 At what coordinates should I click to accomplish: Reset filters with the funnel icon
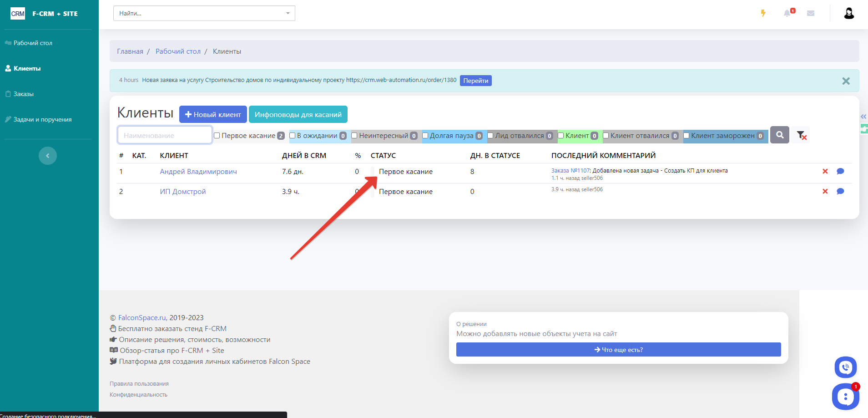coord(802,135)
